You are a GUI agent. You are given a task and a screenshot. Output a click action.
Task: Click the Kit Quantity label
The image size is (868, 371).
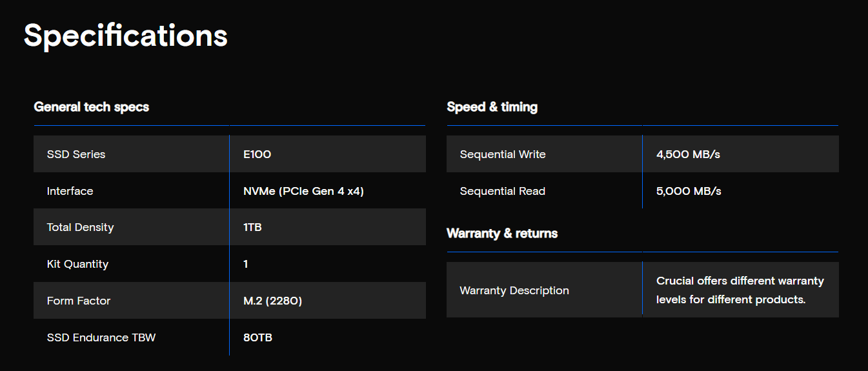coord(77,264)
